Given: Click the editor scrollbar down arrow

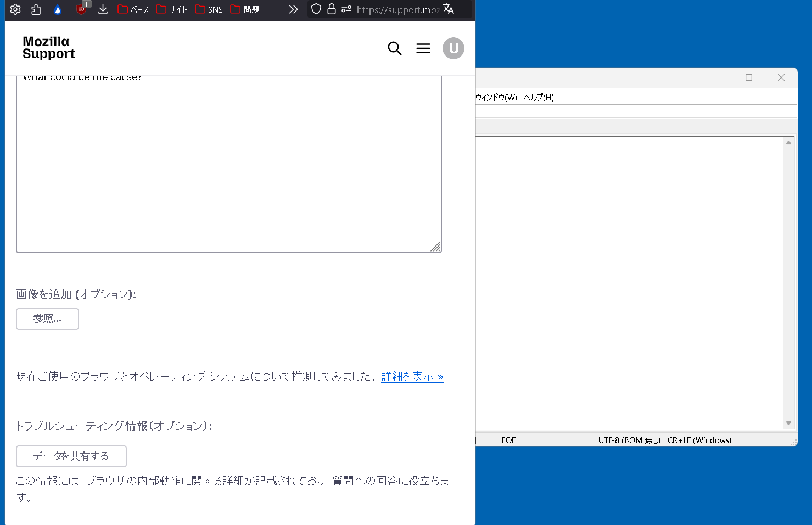Looking at the screenshot, I should [x=788, y=423].
